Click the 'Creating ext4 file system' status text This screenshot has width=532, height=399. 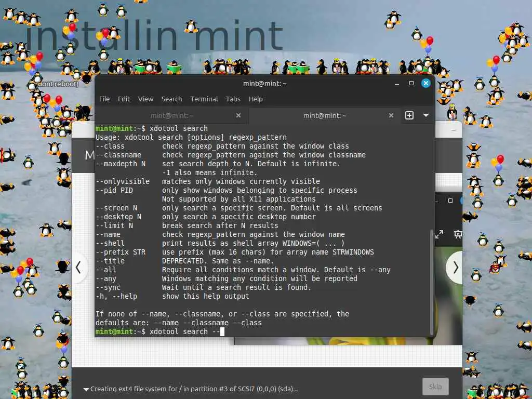[x=194, y=389]
